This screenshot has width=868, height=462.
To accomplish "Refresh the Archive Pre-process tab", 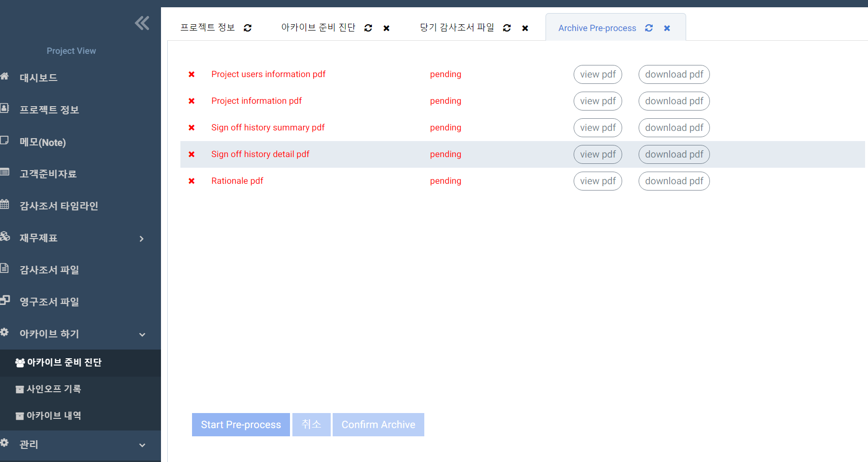I will [x=649, y=28].
